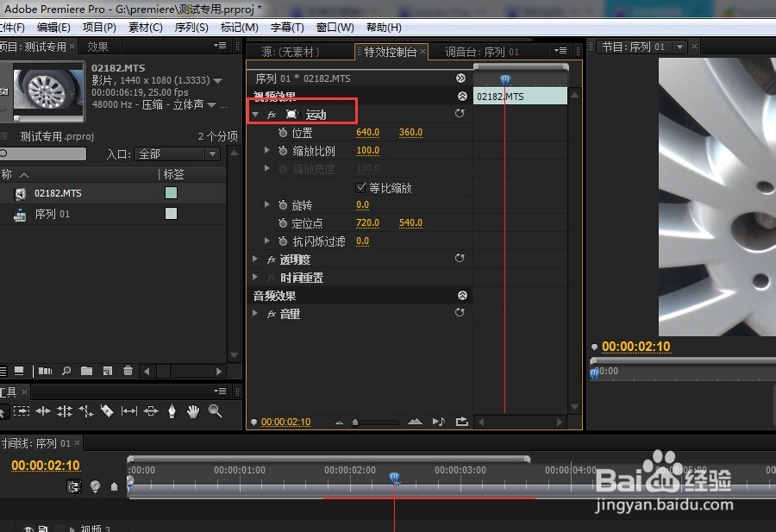Image resolution: width=776 pixels, height=532 pixels.
Task: Click program monitor timecode 00:00:02:10
Action: point(636,347)
